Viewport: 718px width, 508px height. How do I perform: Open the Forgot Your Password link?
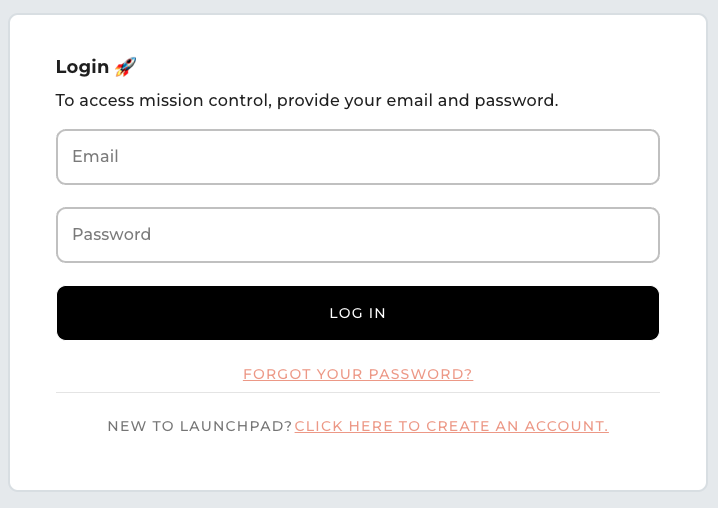357,374
